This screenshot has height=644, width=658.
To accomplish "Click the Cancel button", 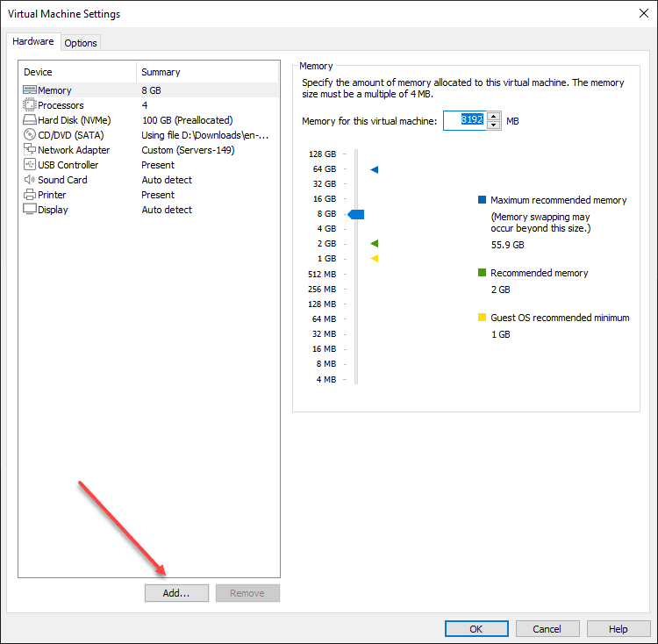I will [547, 629].
